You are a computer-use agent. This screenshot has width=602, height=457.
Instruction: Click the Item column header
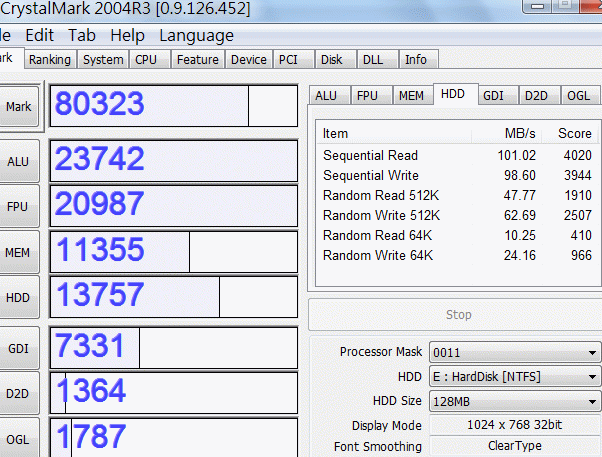(x=394, y=133)
